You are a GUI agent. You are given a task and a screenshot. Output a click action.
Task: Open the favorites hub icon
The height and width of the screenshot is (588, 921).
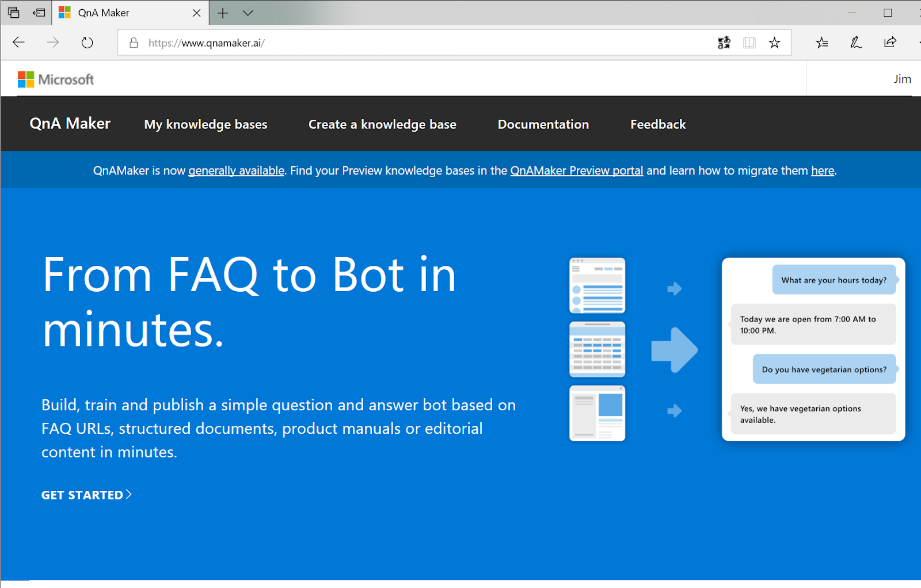coord(822,42)
